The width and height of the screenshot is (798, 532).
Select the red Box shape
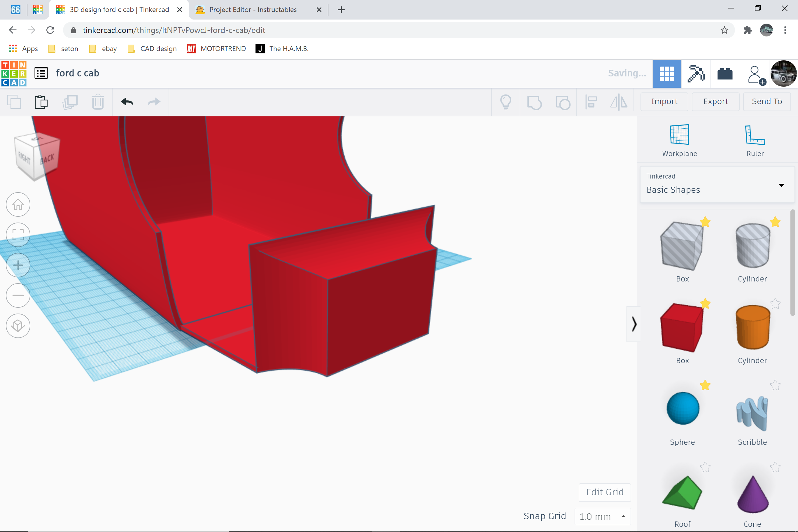pos(681,328)
